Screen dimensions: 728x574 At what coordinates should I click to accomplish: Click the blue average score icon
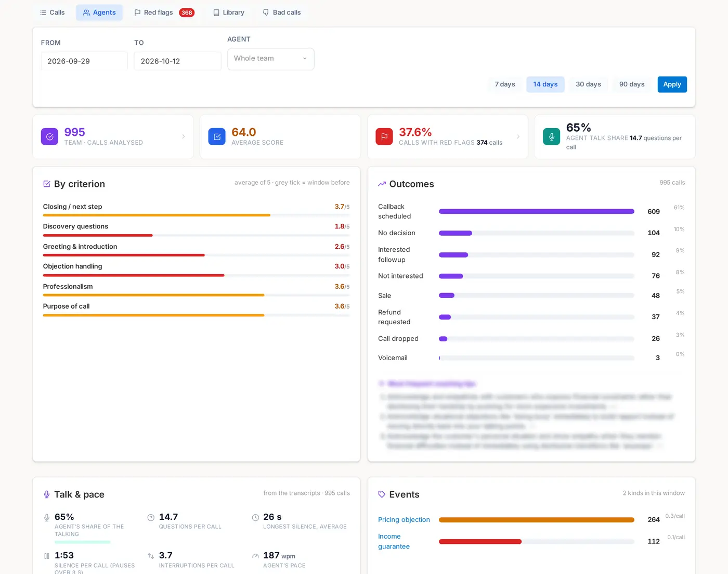tap(217, 136)
